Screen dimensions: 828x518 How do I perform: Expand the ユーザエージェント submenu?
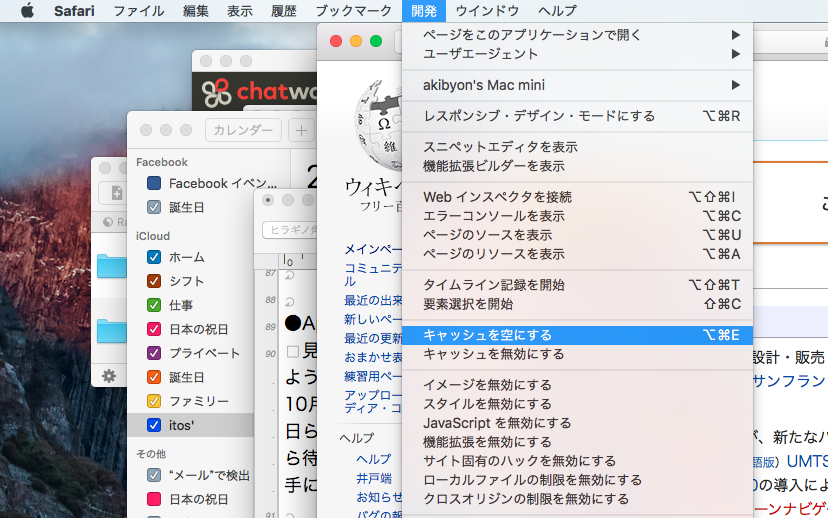tap(577, 54)
